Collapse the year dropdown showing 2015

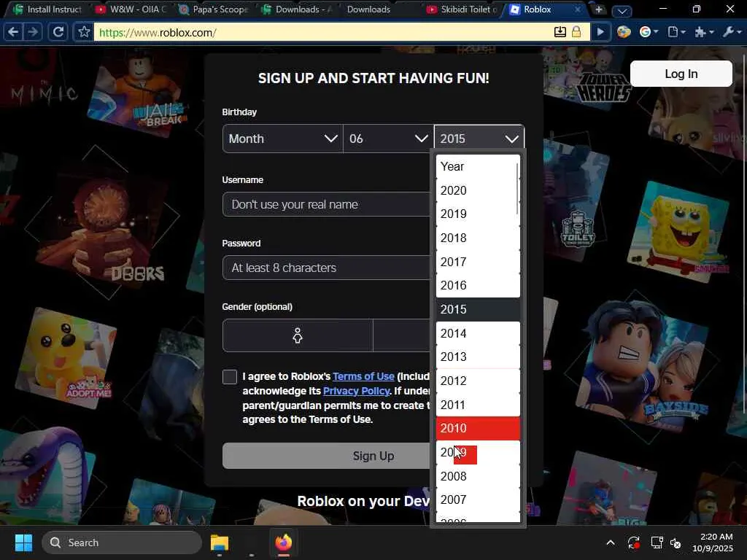pyautogui.click(x=479, y=139)
